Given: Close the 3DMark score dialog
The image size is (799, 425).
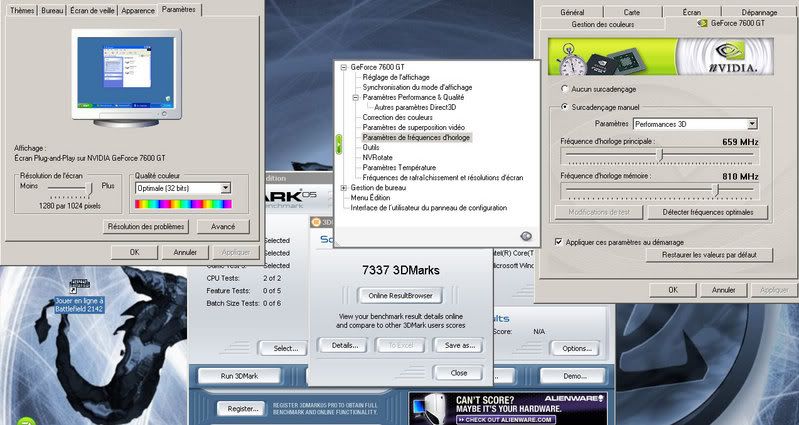Looking at the screenshot, I should click(x=459, y=373).
